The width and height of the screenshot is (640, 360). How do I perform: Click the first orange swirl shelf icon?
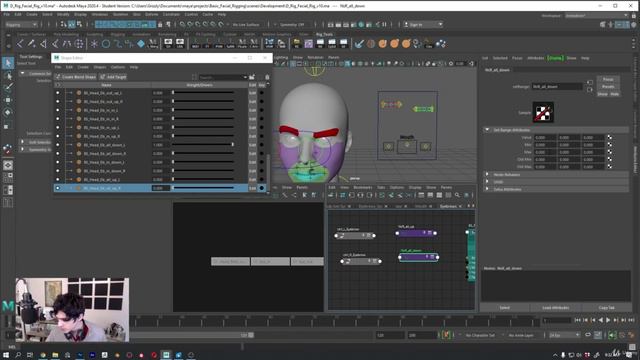[x=382, y=44]
